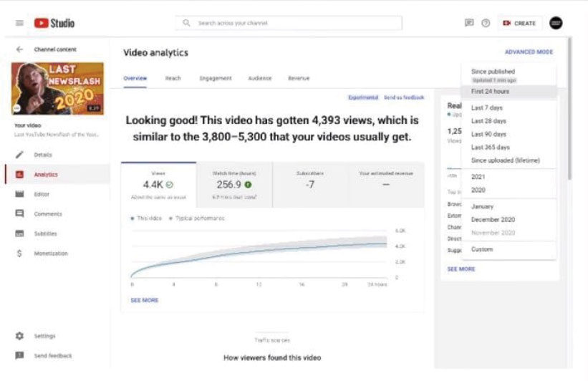Select First 24 hours date range
Screen dimensions: 588x381
491,92
